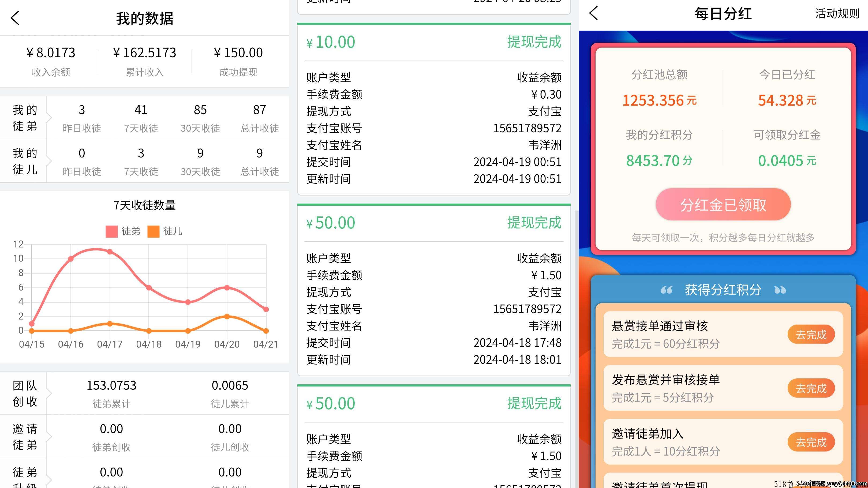Click the 04/17 徒弟 data point on chart
Screen dimensions: 868x488
pos(110,251)
